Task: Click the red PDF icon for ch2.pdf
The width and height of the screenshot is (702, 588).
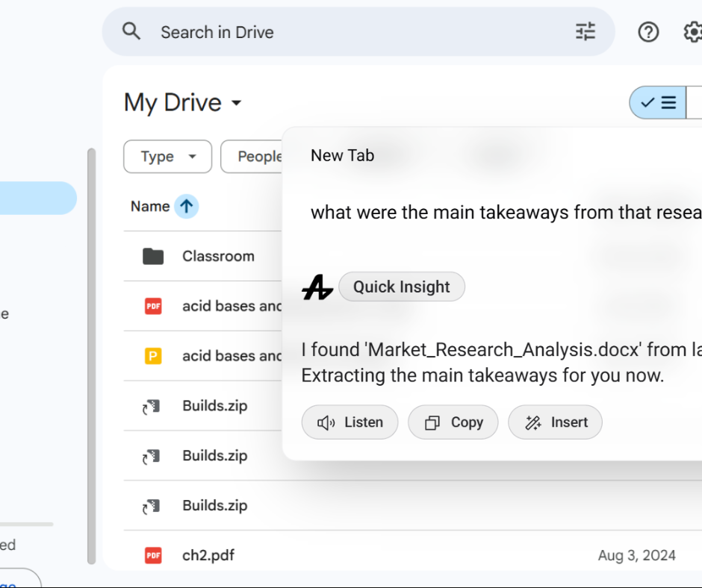Action: (153, 555)
